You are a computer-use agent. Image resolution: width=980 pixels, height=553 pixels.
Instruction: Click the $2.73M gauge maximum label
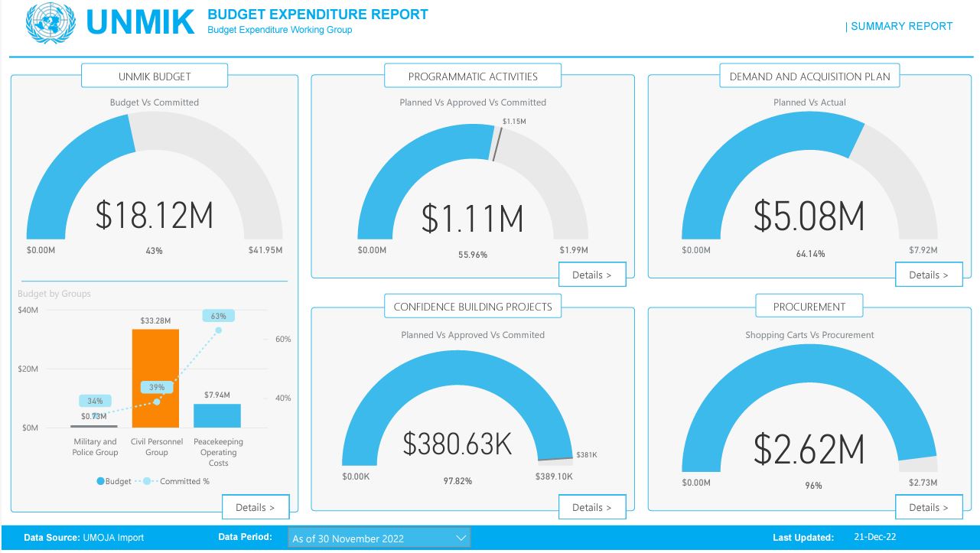pos(923,483)
